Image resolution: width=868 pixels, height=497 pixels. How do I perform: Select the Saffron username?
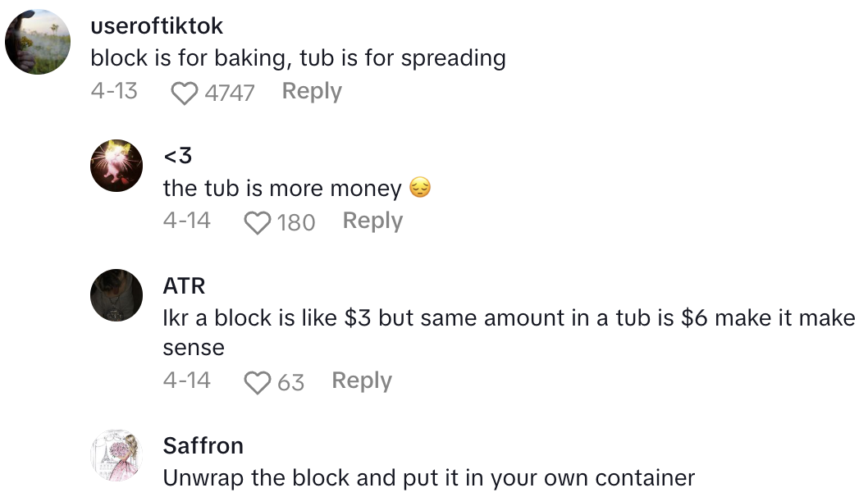point(203,446)
